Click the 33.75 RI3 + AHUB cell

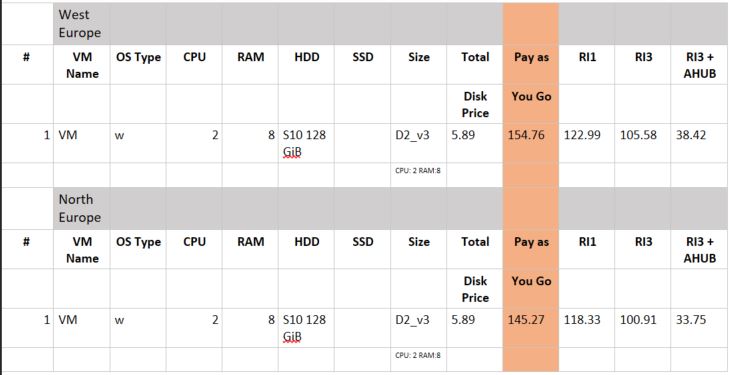click(x=691, y=320)
